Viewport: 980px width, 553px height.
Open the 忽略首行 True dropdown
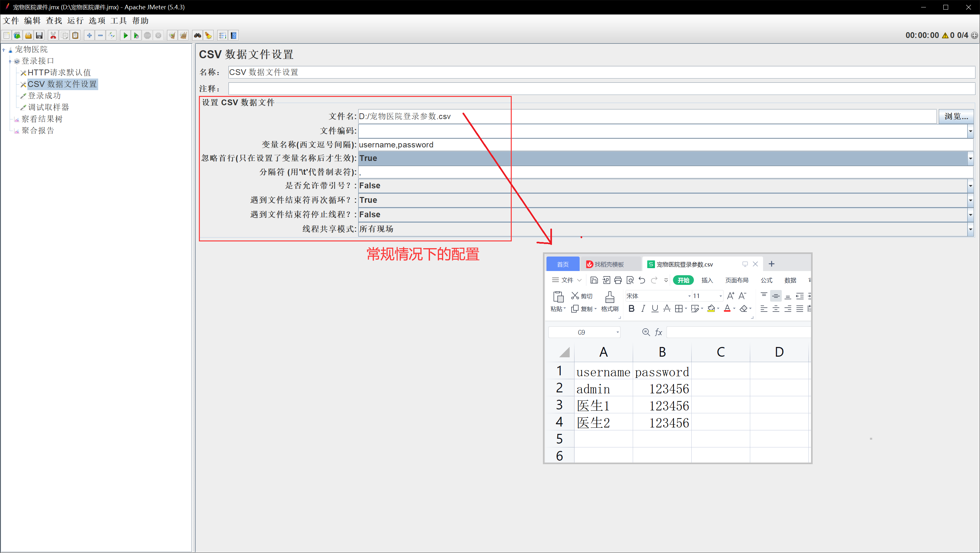tap(970, 158)
